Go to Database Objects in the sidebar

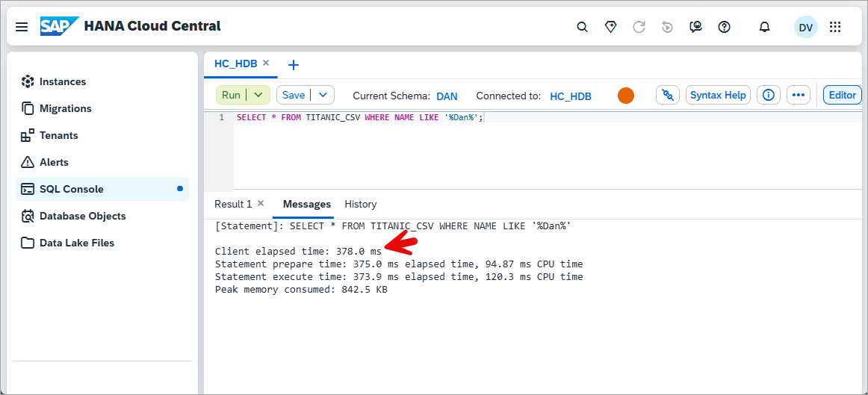pyautogui.click(x=102, y=217)
